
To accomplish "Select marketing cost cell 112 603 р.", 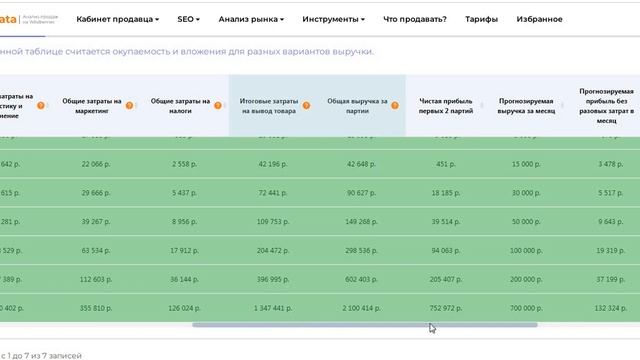I will tap(96, 280).
